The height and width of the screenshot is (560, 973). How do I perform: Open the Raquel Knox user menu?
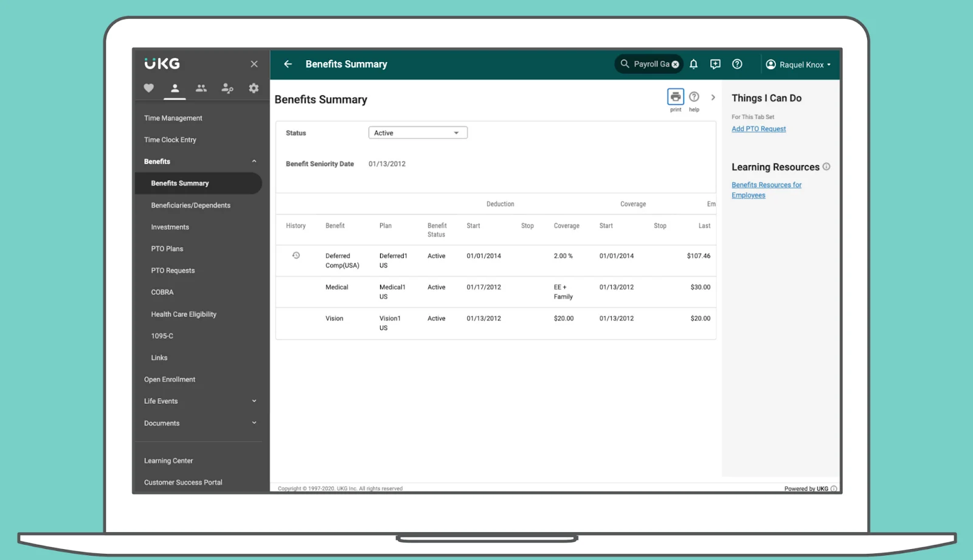[x=798, y=64]
